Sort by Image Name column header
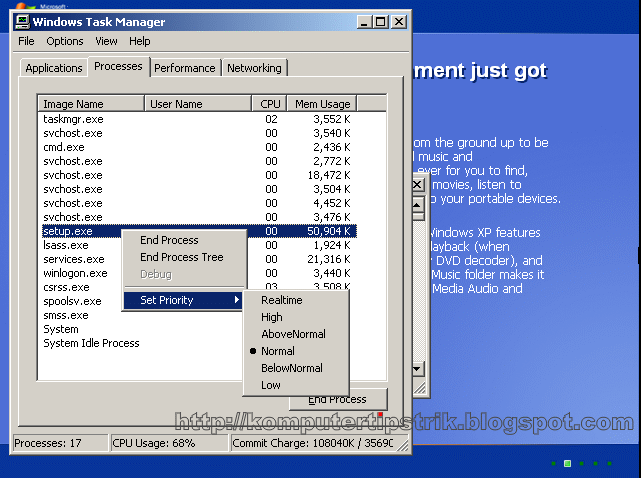This screenshot has height=478, width=641. (x=91, y=104)
